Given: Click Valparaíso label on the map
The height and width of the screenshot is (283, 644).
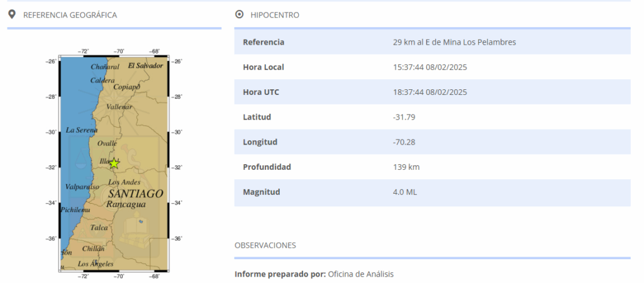Looking at the screenshot, I should point(82,187).
